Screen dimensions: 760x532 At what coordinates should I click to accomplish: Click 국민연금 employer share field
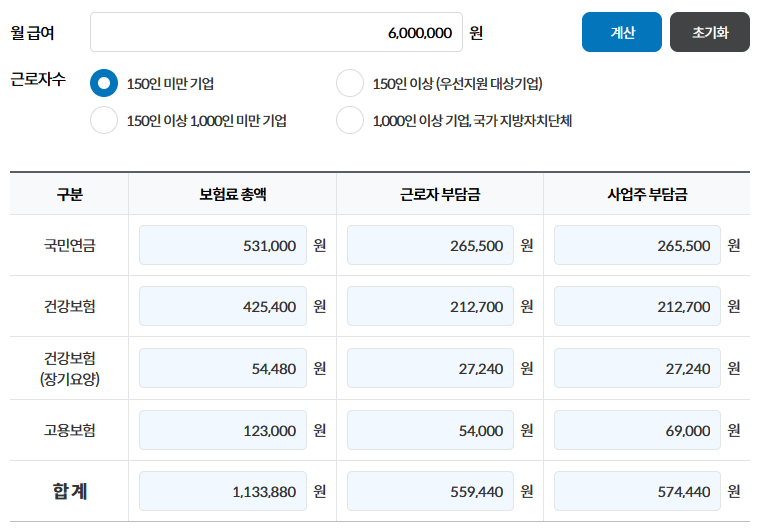click(x=637, y=245)
